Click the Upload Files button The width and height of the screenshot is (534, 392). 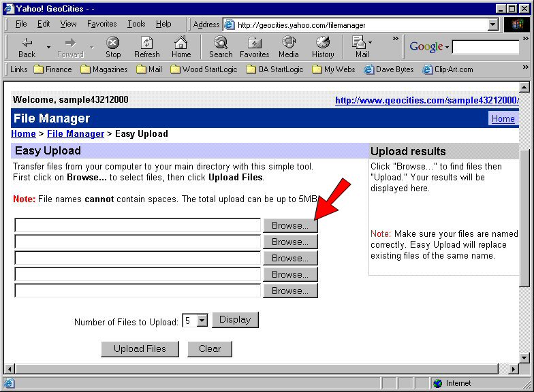140,349
